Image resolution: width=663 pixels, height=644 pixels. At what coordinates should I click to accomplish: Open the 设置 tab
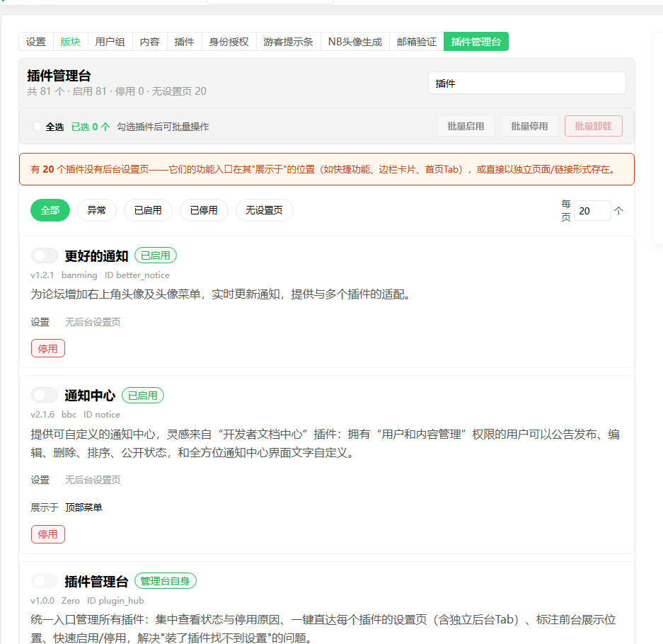click(36, 42)
